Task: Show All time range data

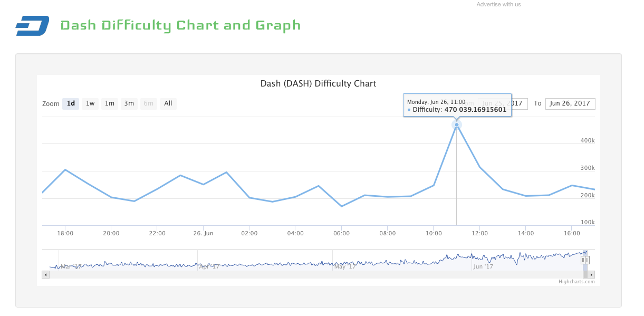Action: (168, 103)
